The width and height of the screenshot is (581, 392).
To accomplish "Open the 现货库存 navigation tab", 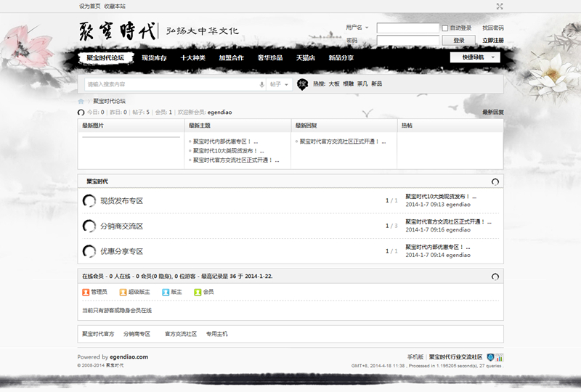I will click(x=154, y=57).
